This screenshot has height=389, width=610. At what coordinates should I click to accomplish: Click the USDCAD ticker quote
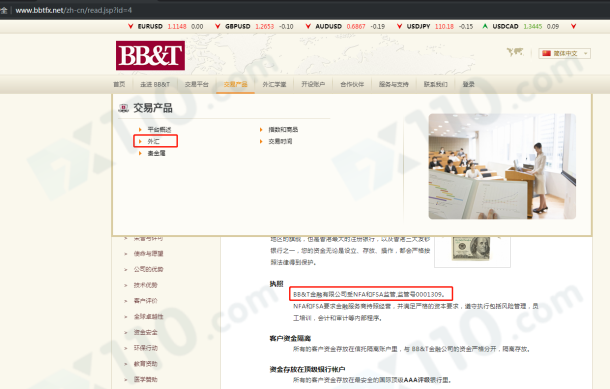point(526,26)
